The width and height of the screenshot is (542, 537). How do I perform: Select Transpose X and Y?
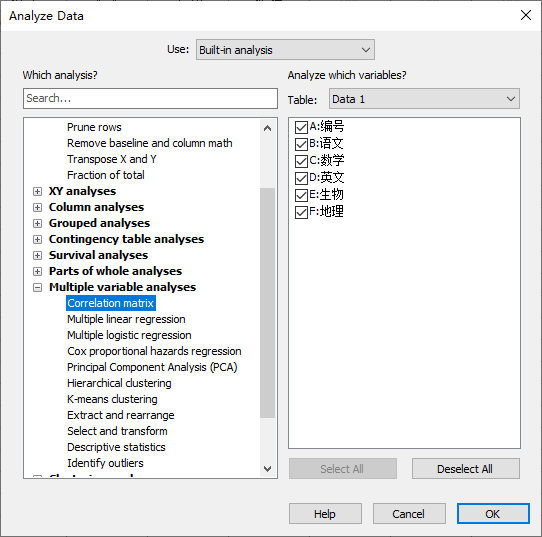[112, 159]
